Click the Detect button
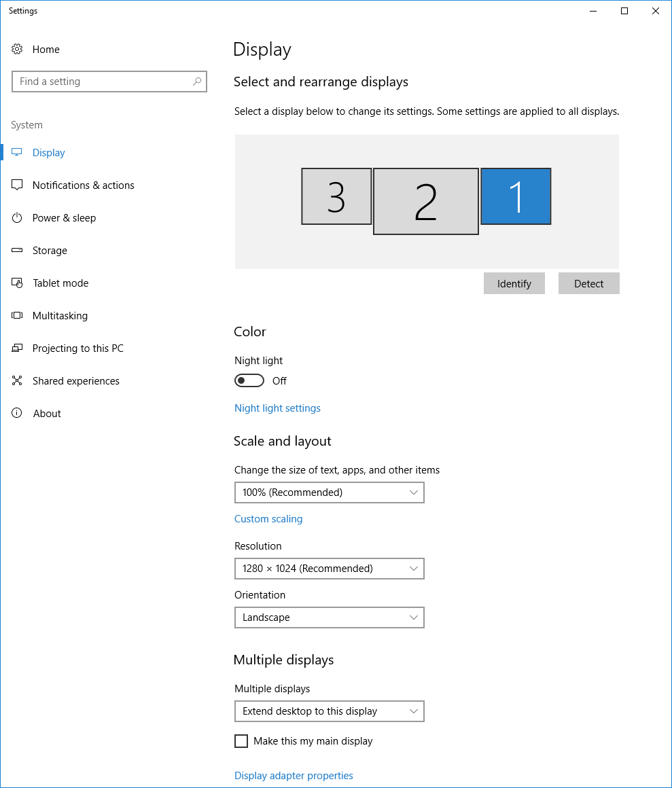This screenshot has height=788, width=672. point(588,283)
